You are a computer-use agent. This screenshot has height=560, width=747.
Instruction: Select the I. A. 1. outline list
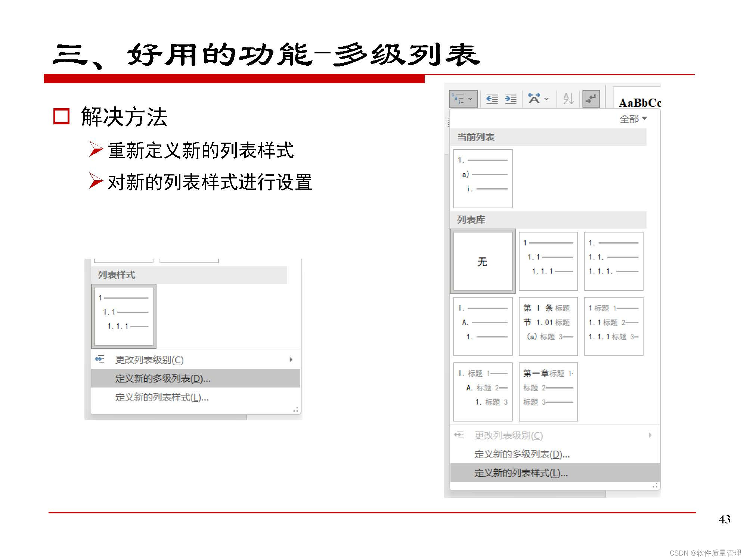pyautogui.click(x=483, y=326)
